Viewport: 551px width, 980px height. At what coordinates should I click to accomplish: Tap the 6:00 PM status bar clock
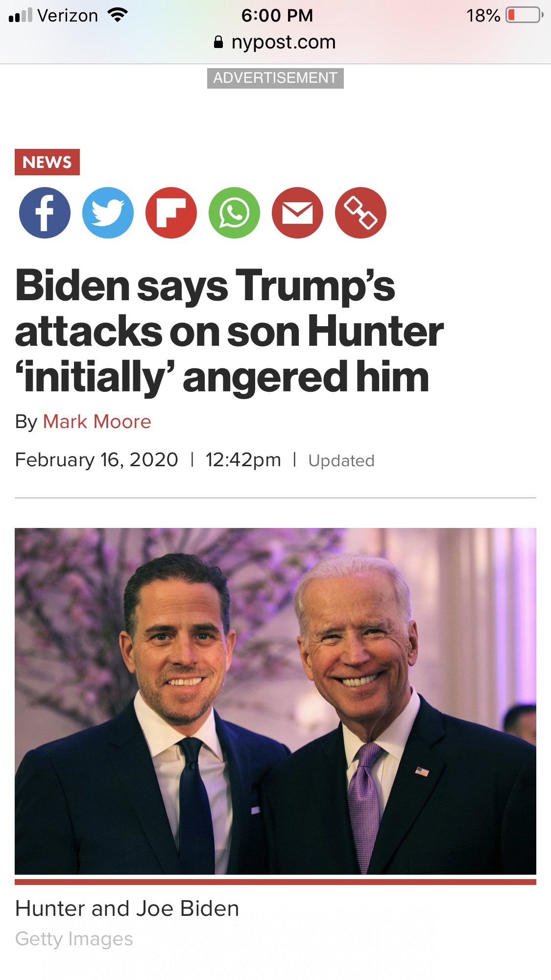(x=277, y=15)
